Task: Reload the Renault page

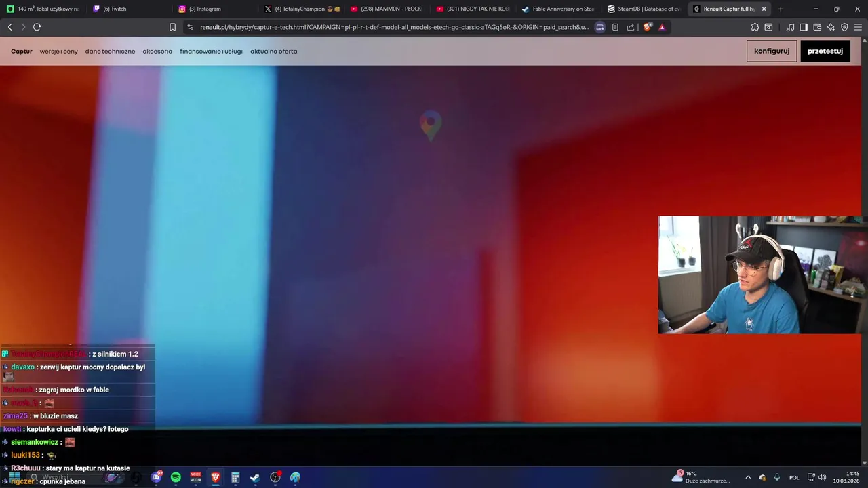Action: pyautogui.click(x=37, y=27)
